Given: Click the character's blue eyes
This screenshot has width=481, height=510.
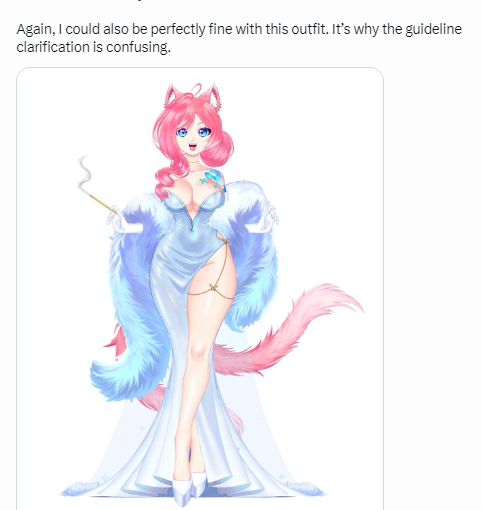Looking at the screenshot, I should [x=194, y=133].
